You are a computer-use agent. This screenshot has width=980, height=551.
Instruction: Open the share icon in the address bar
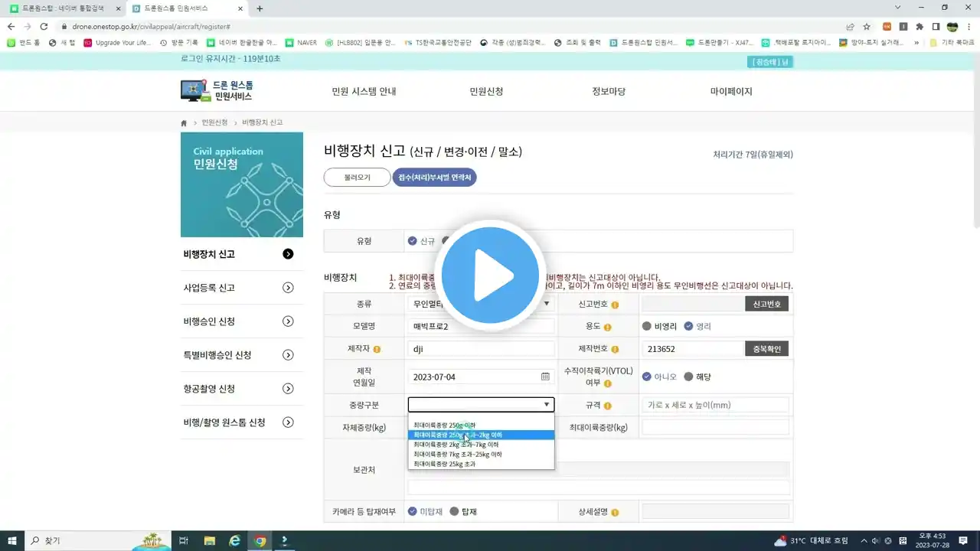pos(850,26)
